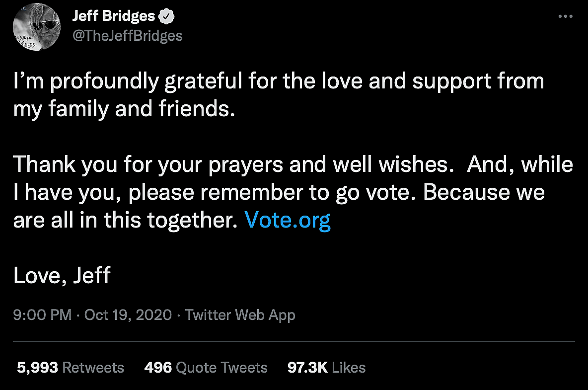Click the "Love, Jeff" sign-off text
Viewport: 588px width, 390px height.
62,276
